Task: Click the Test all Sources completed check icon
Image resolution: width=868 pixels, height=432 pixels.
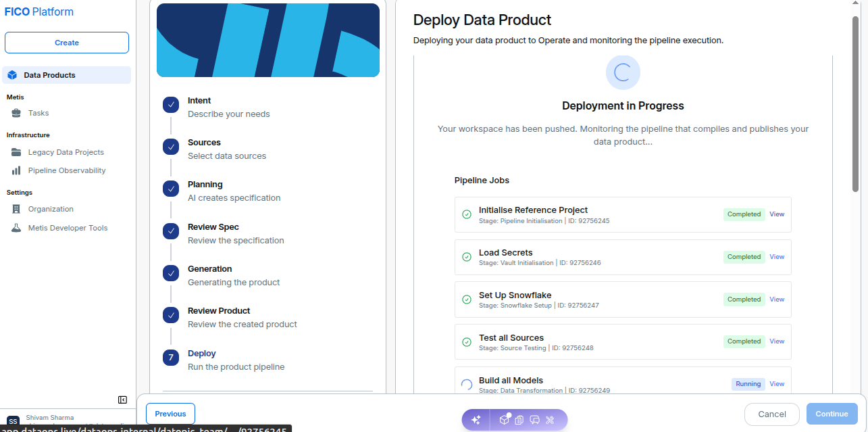Action: (x=467, y=342)
